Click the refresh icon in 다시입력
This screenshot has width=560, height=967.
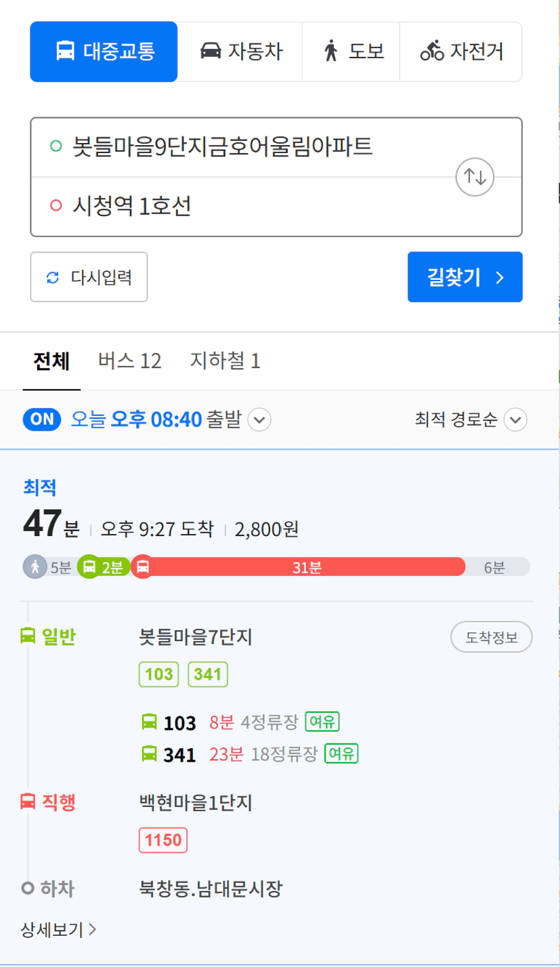(53, 277)
